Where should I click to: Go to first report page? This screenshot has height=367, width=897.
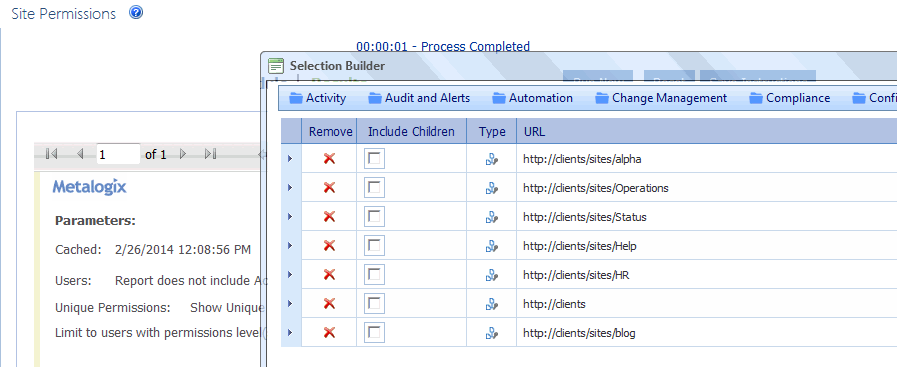coord(51,154)
